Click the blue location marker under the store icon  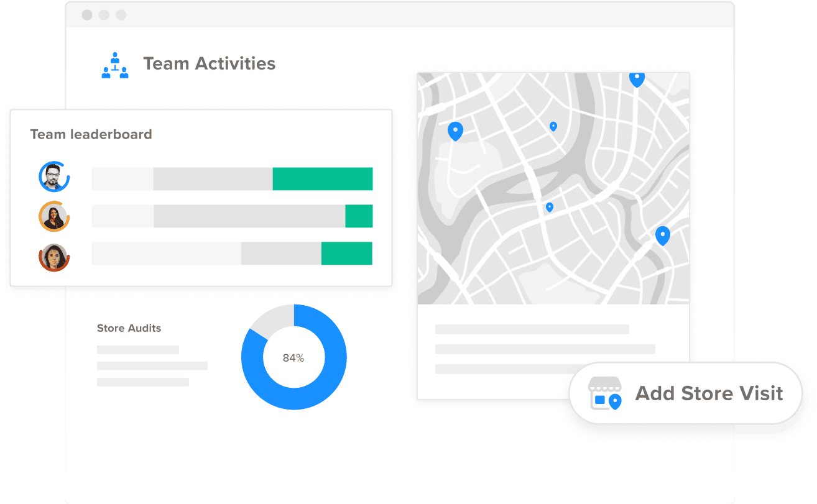click(614, 403)
